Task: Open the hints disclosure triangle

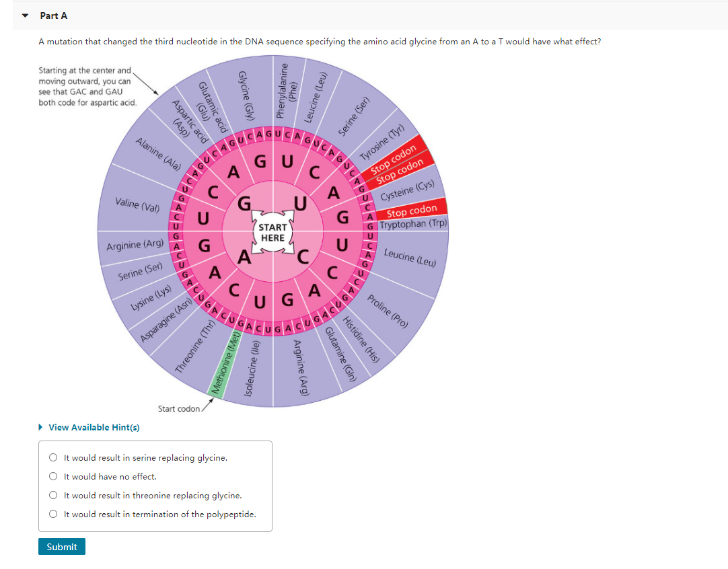Action: (40, 427)
